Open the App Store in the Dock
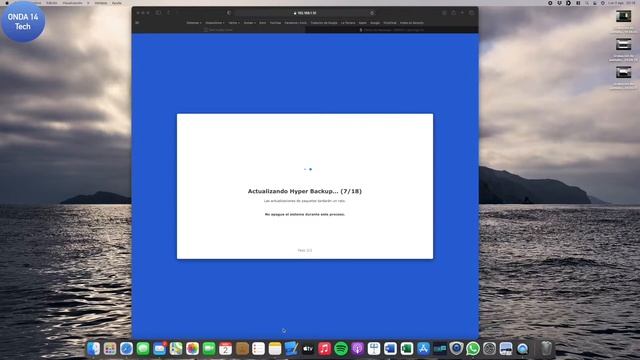 [x=423, y=349]
